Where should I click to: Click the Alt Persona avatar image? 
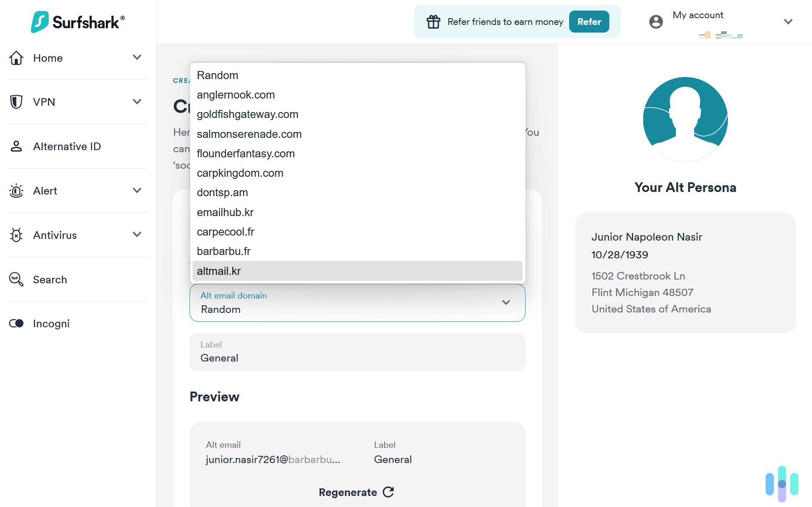point(685,119)
